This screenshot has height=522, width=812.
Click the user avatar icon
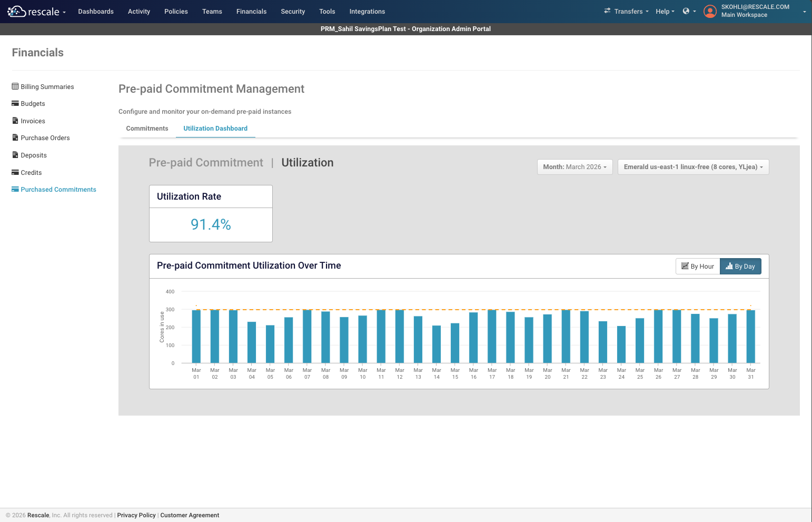710,11
